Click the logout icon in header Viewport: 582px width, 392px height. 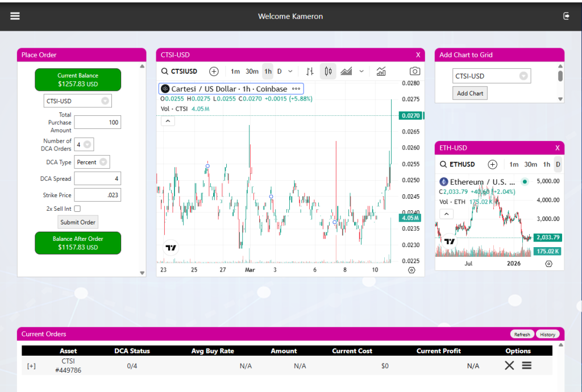tap(566, 16)
